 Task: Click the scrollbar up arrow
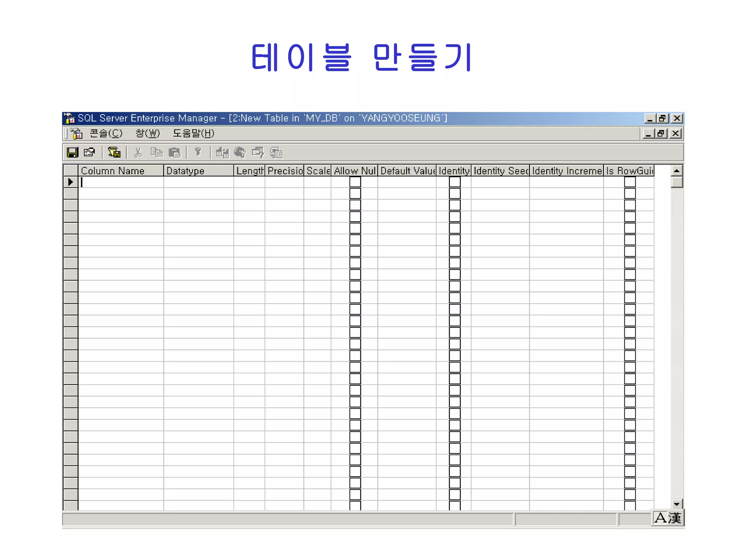tap(677, 171)
